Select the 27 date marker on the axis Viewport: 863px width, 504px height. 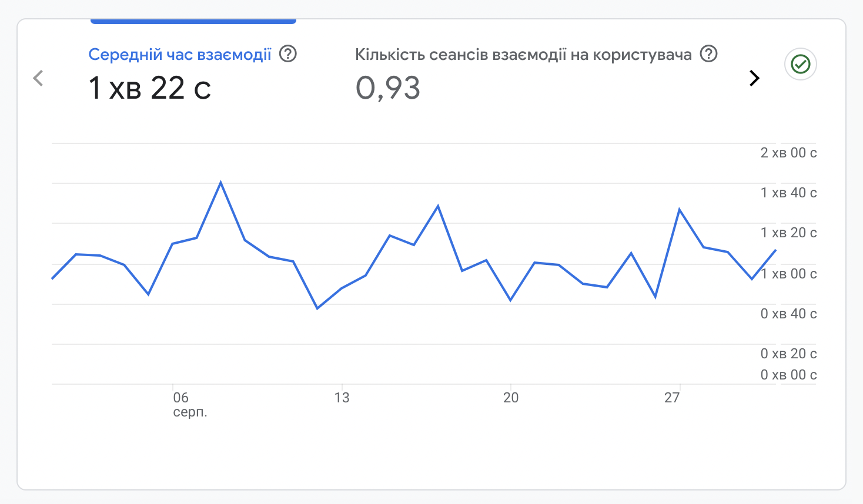tap(672, 398)
